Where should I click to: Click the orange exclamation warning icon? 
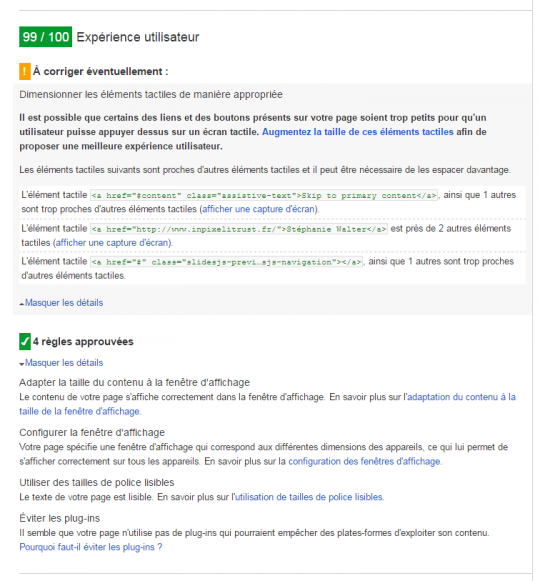click(x=24, y=71)
